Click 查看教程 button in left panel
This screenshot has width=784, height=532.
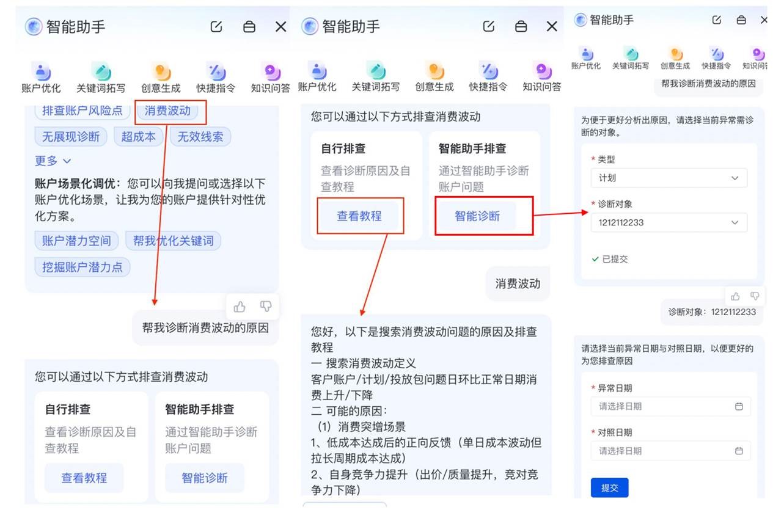click(x=84, y=478)
